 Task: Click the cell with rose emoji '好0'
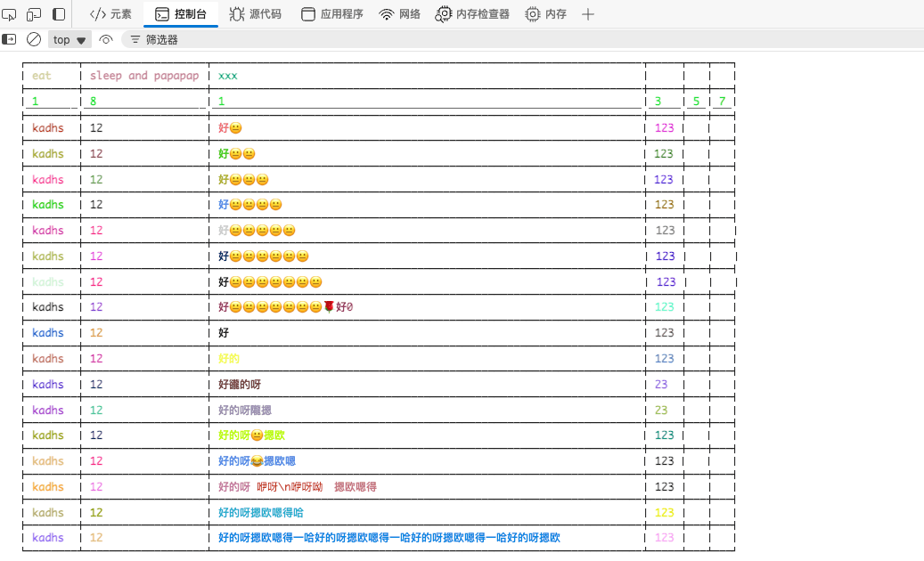coord(285,306)
